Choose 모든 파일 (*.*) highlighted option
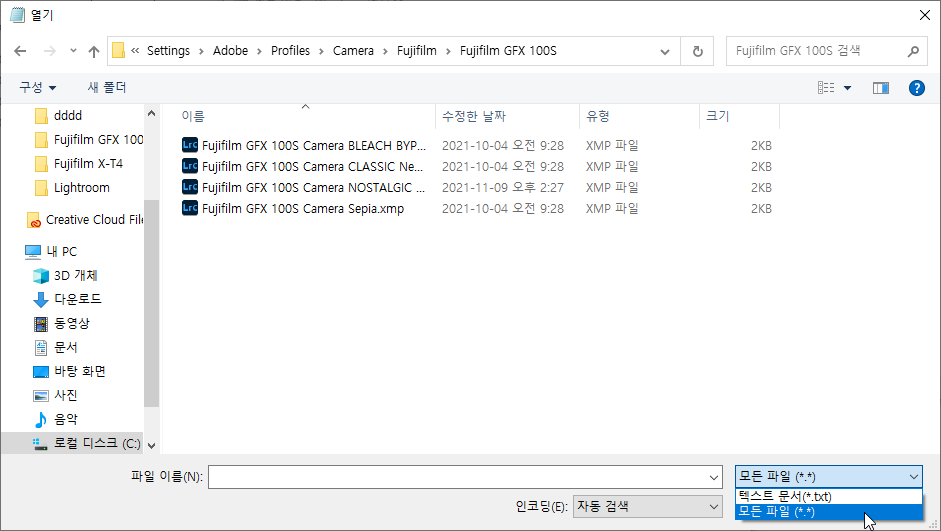Screen dimensions: 941x531 (x=829, y=512)
